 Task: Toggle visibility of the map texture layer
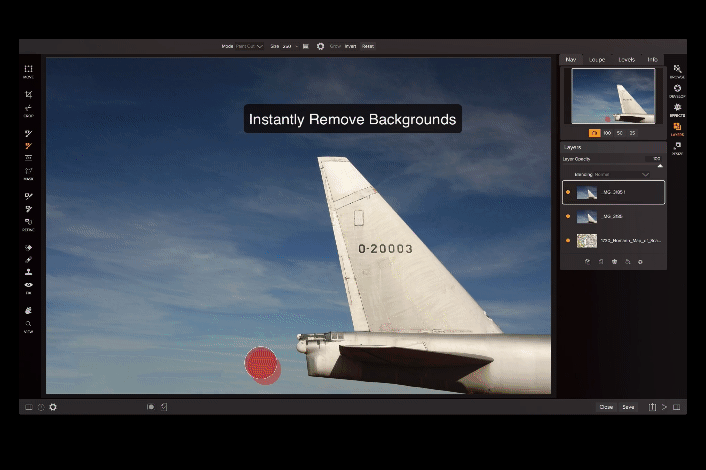tap(568, 240)
